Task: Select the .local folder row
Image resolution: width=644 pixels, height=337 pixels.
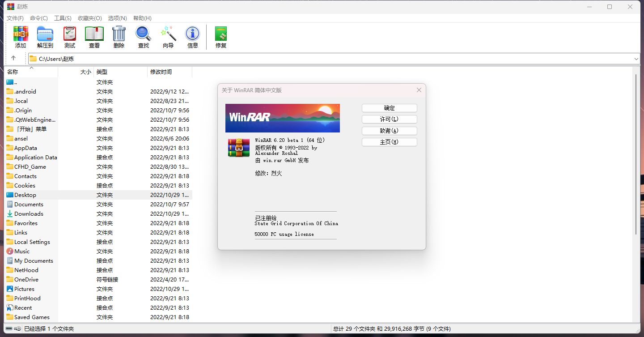Action: pos(98,101)
